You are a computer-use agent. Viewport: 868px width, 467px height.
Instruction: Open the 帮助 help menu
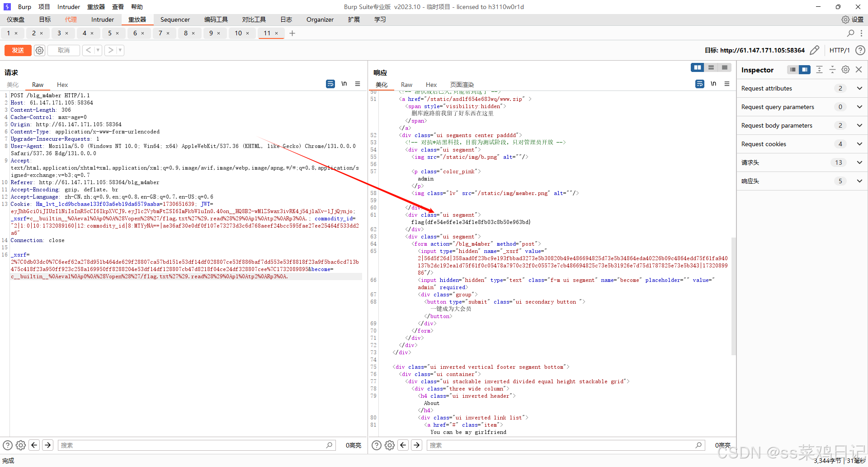137,7
